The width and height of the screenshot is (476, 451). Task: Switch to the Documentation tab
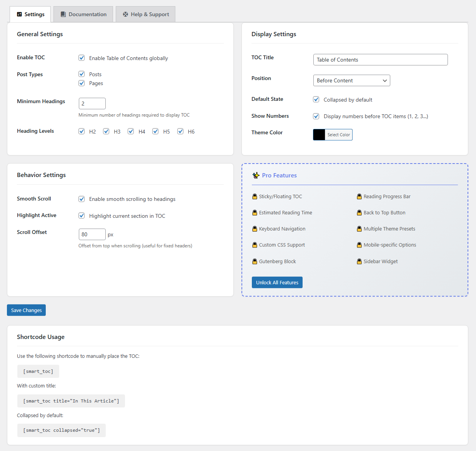click(x=83, y=14)
